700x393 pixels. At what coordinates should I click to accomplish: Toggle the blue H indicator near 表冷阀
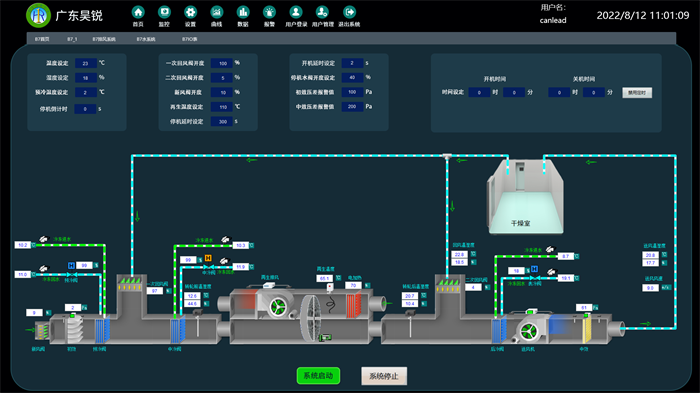[534, 269]
